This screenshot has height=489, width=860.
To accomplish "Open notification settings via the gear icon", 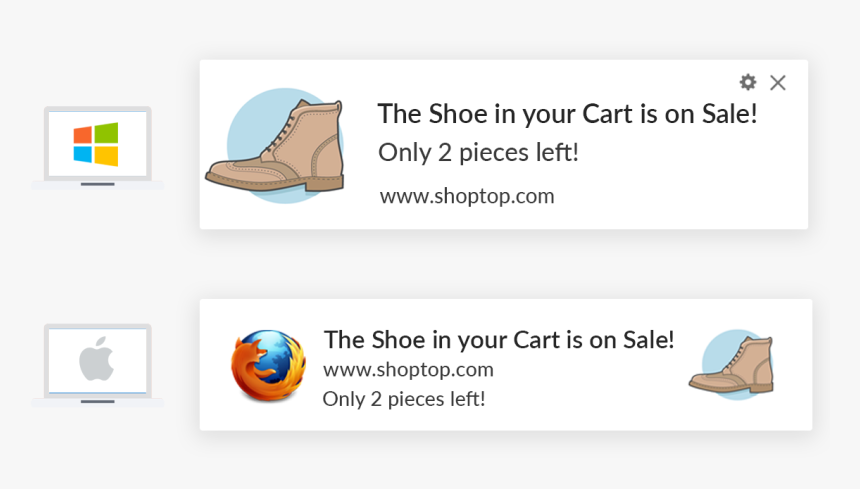I will point(748,82).
